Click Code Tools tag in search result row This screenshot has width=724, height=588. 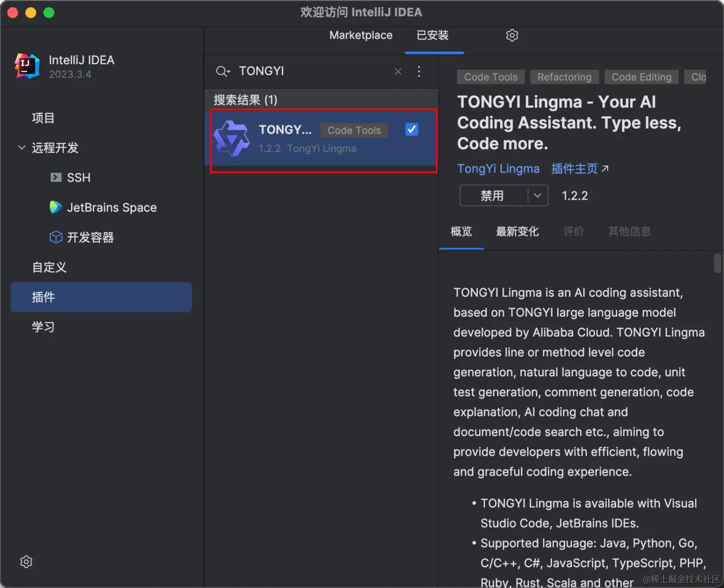pyautogui.click(x=354, y=130)
